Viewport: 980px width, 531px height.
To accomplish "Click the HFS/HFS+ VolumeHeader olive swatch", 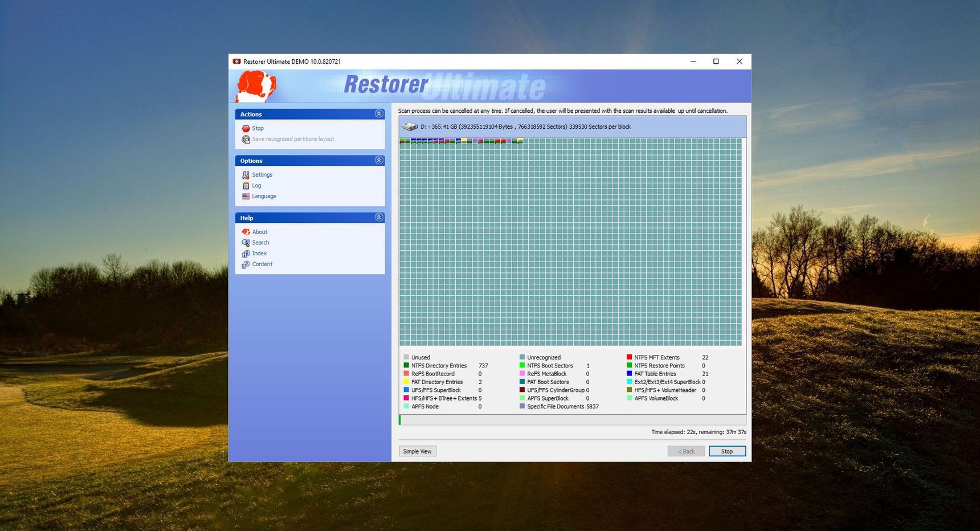I will [x=629, y=390].
